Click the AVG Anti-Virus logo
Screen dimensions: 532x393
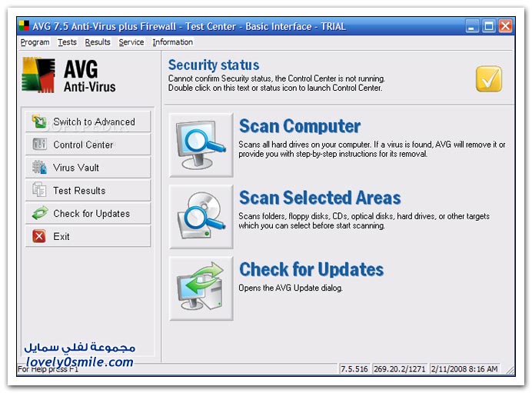pyautogui.click(x=69, y=78)
